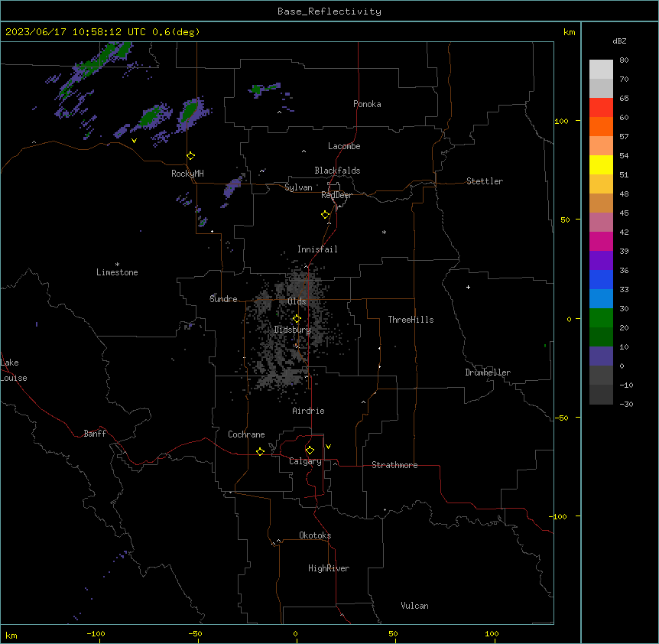Click the Ponoka city label
This screenshot has height=644, width=659.
pos(367,104)
